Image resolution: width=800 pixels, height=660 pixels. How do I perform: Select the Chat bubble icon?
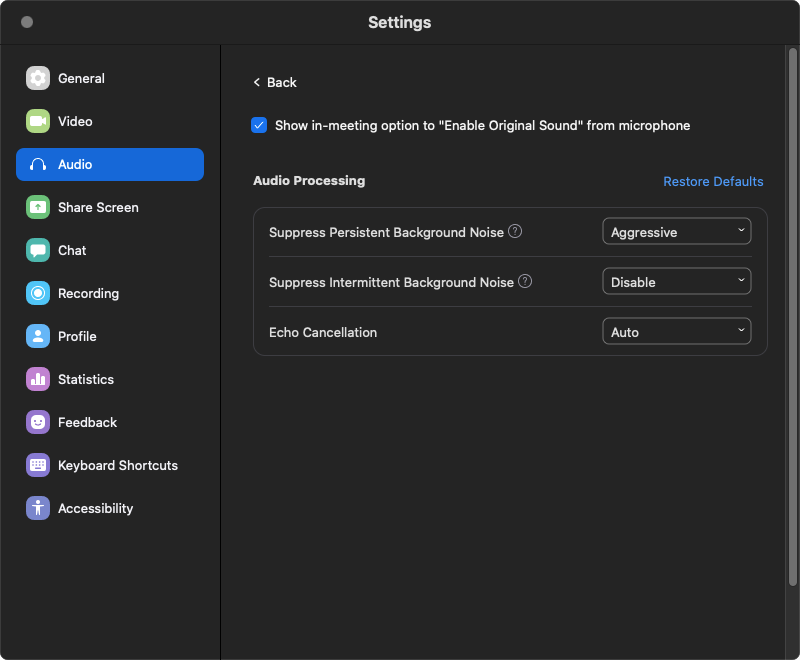pos(38,251)
